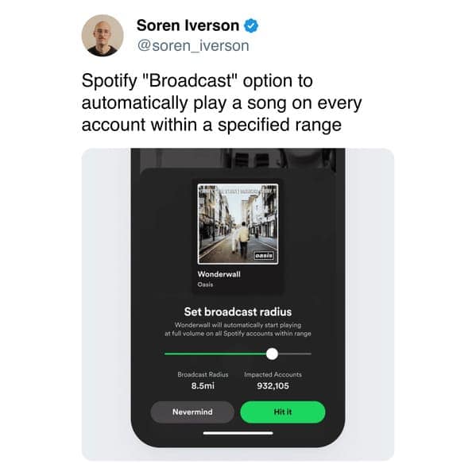Viewport: 476px width, 476px height.
Task: Click the Wonderwall song title
Action: point(219,274)
